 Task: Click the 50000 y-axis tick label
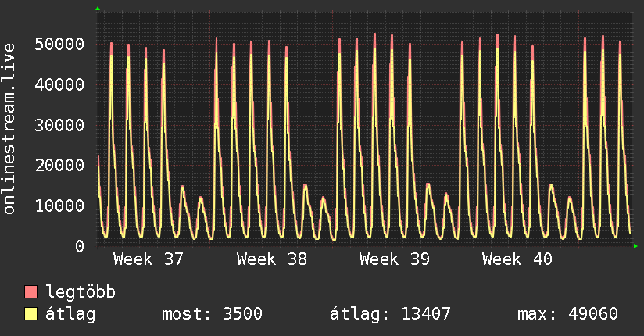pos(59,44)
